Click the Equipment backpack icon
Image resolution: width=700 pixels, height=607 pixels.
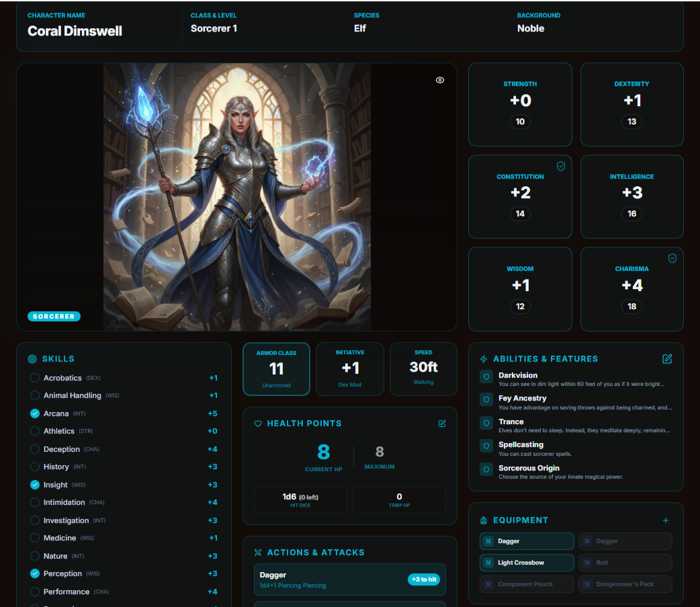click(484, 520)
